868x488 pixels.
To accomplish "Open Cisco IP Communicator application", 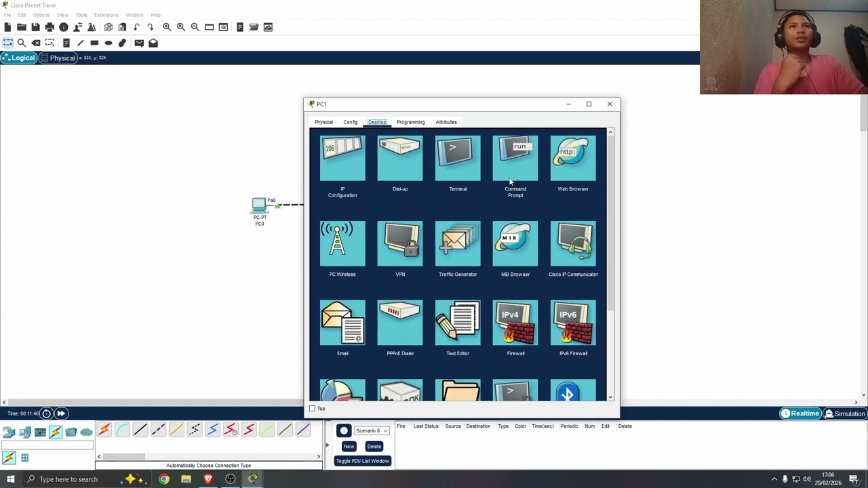I will pos(573,243).
